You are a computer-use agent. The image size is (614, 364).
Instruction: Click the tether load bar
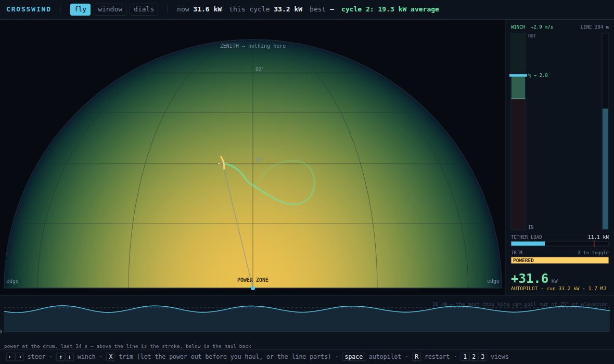(559, 243)
